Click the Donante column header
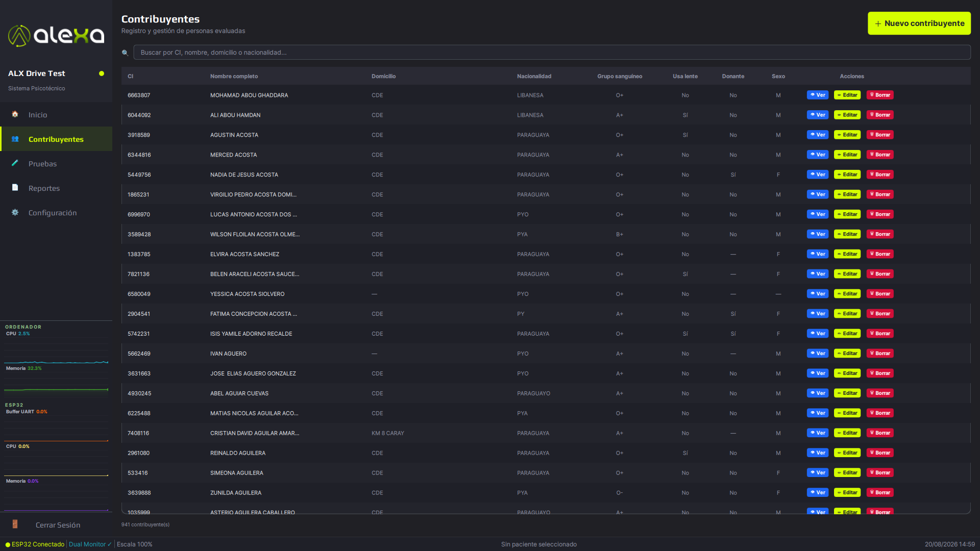This screenshot has height=551, width=980. coord(733,77)
